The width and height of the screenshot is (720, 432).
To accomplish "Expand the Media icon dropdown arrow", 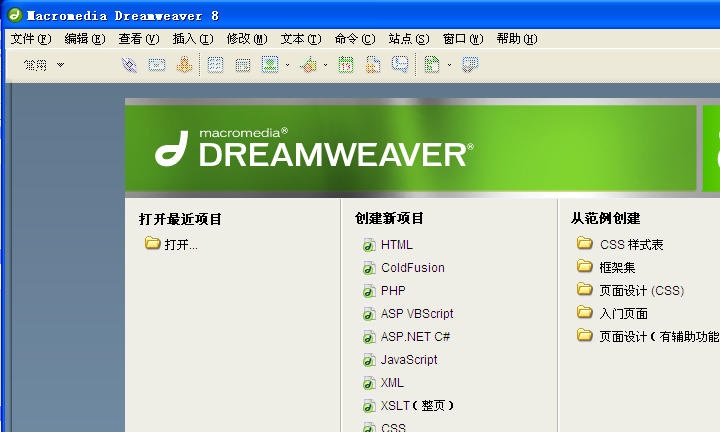I will point(326,65).
